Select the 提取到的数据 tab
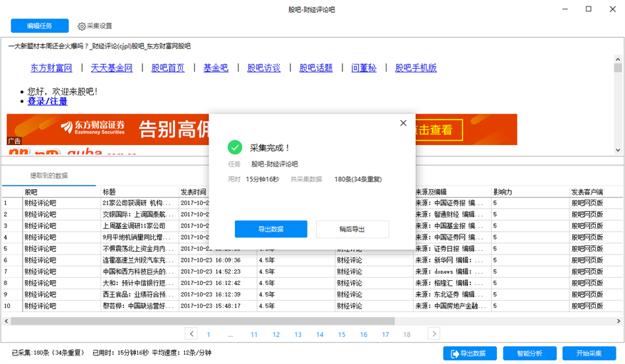The width and height of the screenshot is (625, 364). click(48, 176)
